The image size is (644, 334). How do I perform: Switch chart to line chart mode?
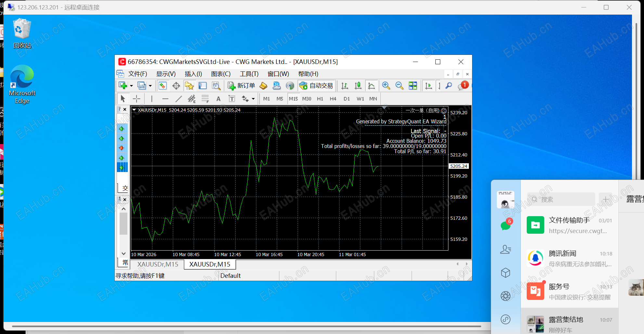click(x=371, y=86)
